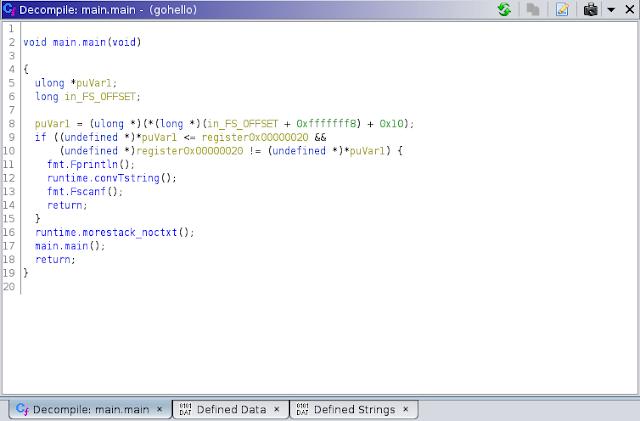Click register0x00000020 on line 10
Viewport: 640px width, 421px height.
(190, 151)
